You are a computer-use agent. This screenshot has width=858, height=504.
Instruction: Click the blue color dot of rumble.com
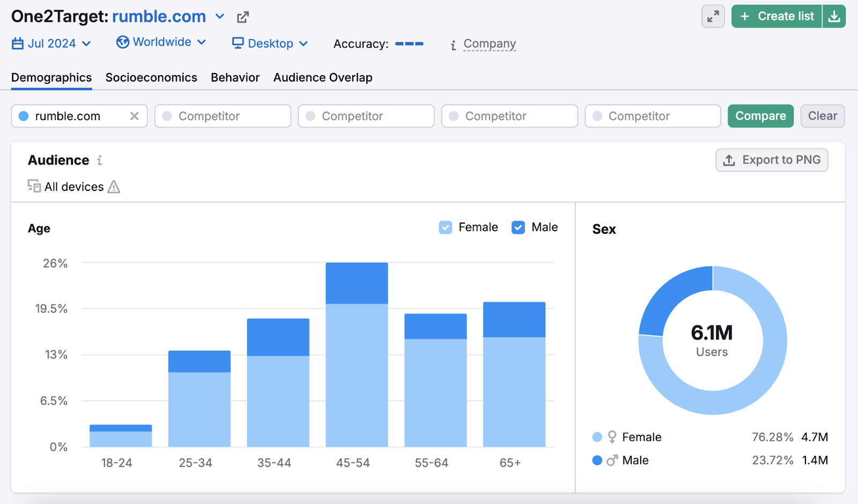[x=24, y=116]
